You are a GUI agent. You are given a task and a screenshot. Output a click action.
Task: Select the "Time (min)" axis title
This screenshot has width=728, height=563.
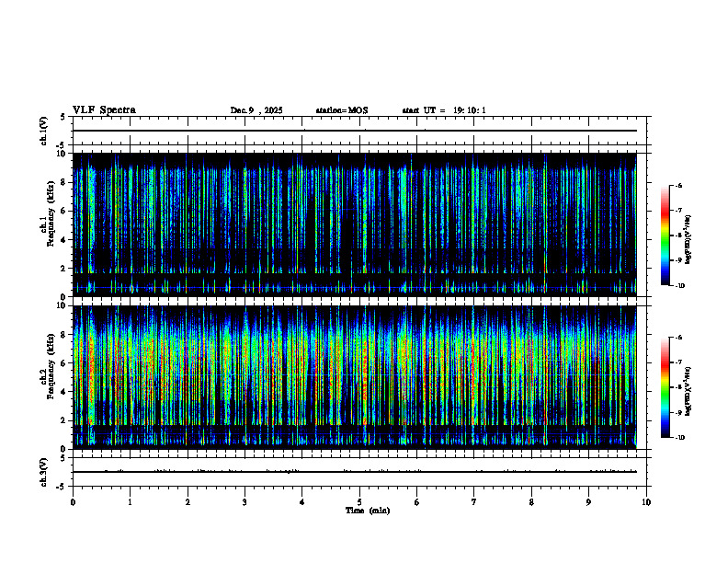coord(368,511)
